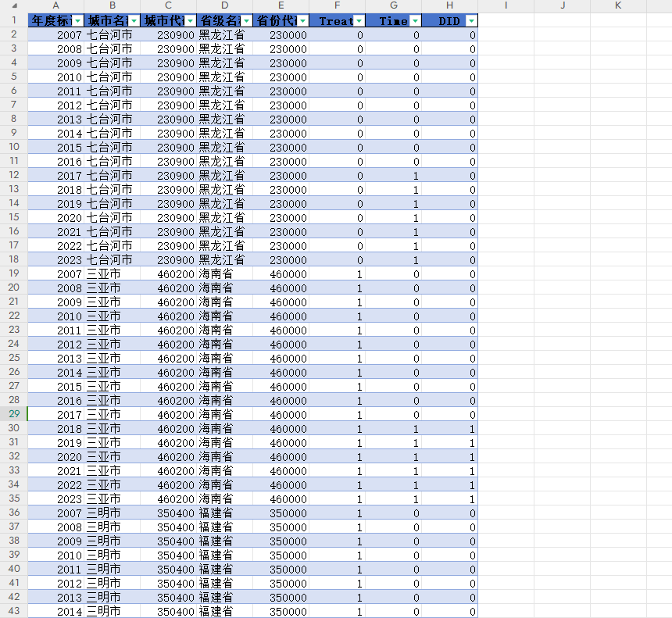Click Time value 1 in row 33
The width and height of the screenshot is (672, 618).
click(x=393, y=471)
